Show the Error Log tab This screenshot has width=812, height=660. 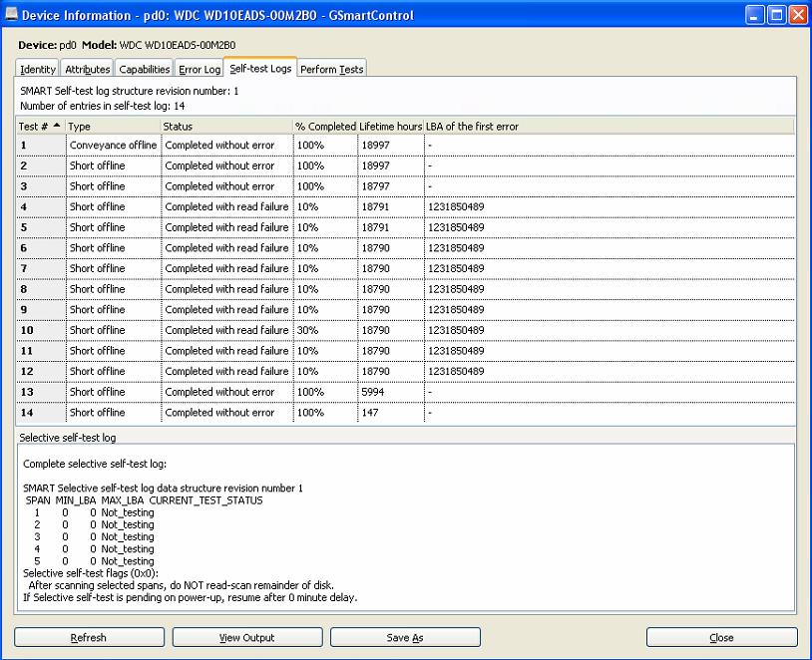click(x=200, y=69)
